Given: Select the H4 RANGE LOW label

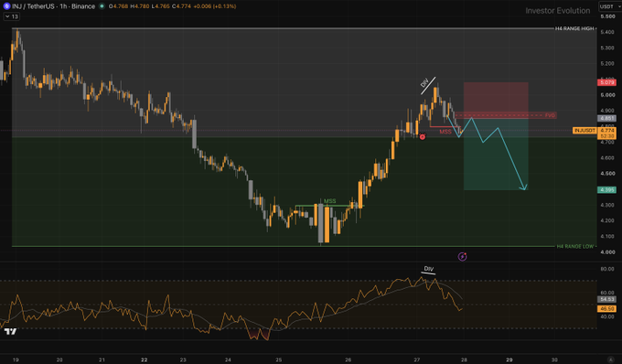Looking at the screenshot, I should click(x=575, y=246).
